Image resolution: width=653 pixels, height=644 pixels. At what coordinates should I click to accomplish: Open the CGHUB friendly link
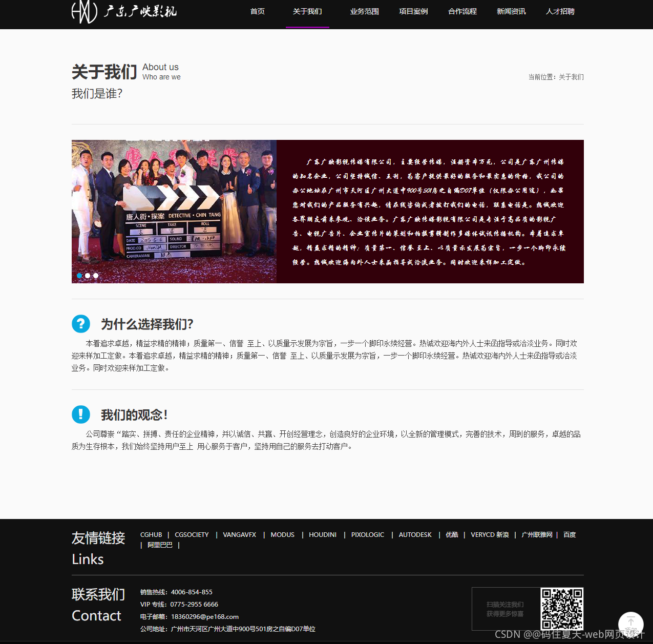coord(151,534)
